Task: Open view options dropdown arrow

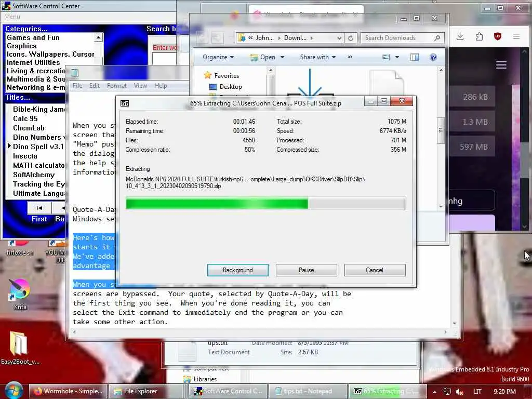Action: point(397,57)
